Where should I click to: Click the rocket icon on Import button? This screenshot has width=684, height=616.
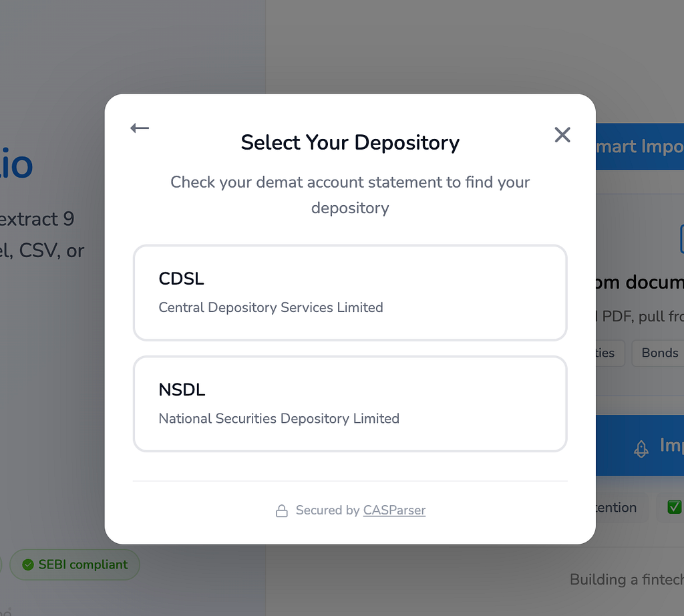(641, 448)
